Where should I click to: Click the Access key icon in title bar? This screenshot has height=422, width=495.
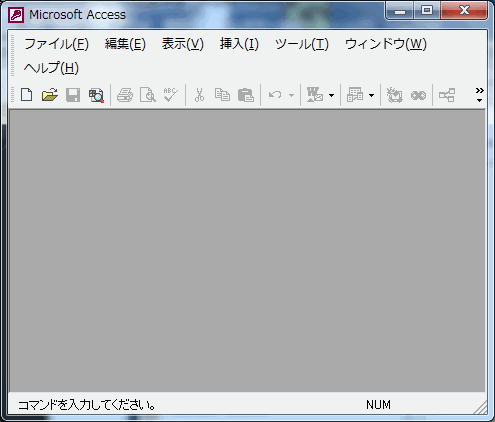[x=16, y=15]
